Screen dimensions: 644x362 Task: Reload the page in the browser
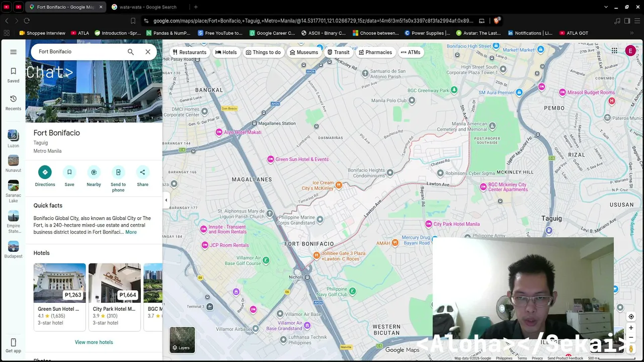click(27, 21)
